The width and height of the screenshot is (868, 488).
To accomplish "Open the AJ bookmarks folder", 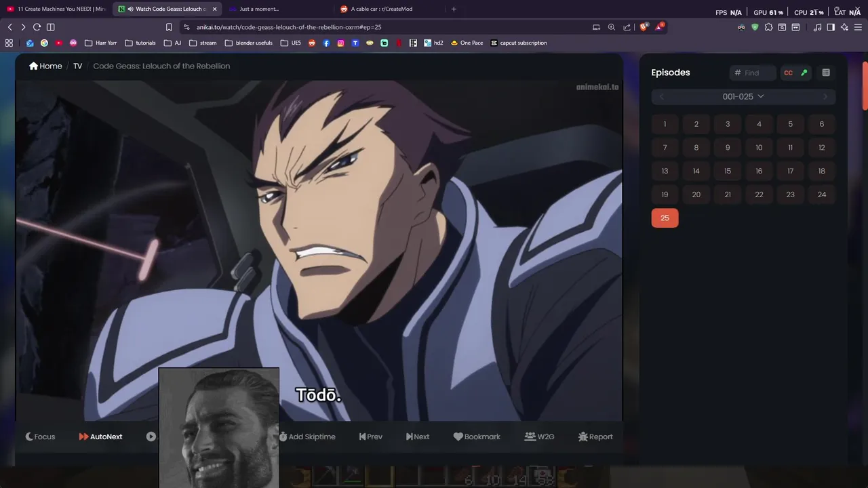I will pyautogui.click(x=172, y=43).
